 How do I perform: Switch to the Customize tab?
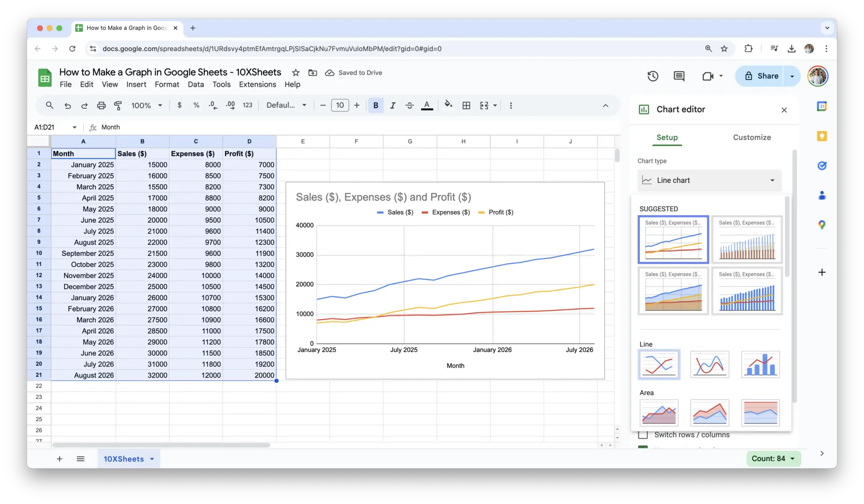tap(752, 137)
